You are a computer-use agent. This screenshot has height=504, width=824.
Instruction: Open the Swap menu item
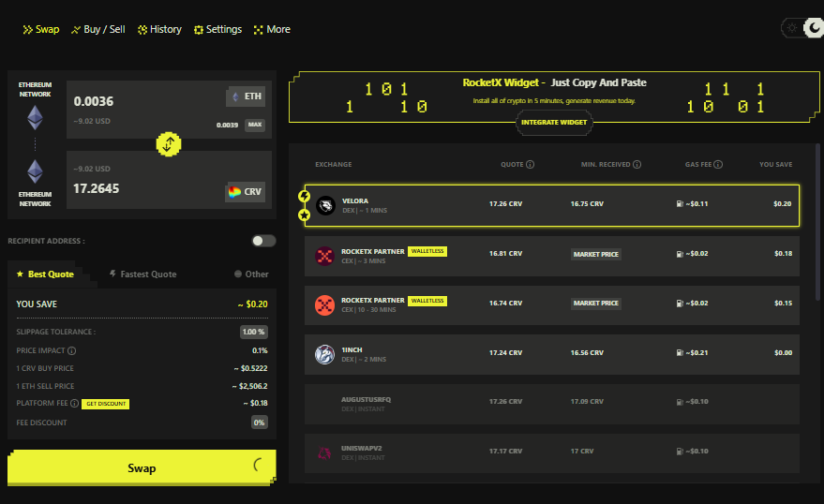[x=41, y=29]
